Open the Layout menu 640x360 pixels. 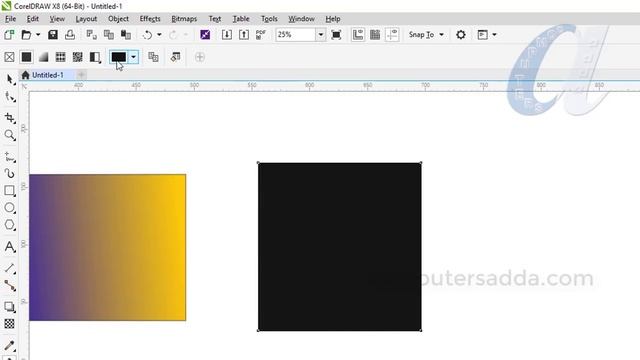pos(86,19)
